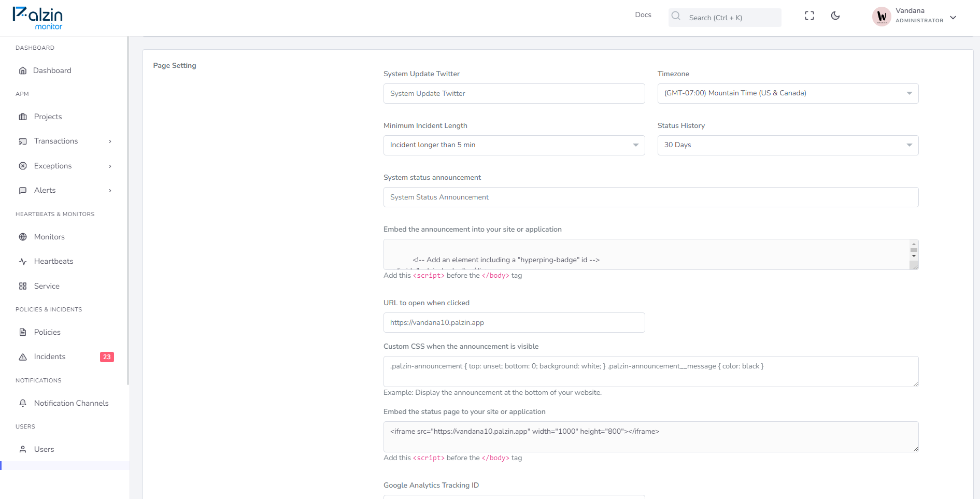Open the Docs link
980x499 pixels.
[x=643, y=15]
